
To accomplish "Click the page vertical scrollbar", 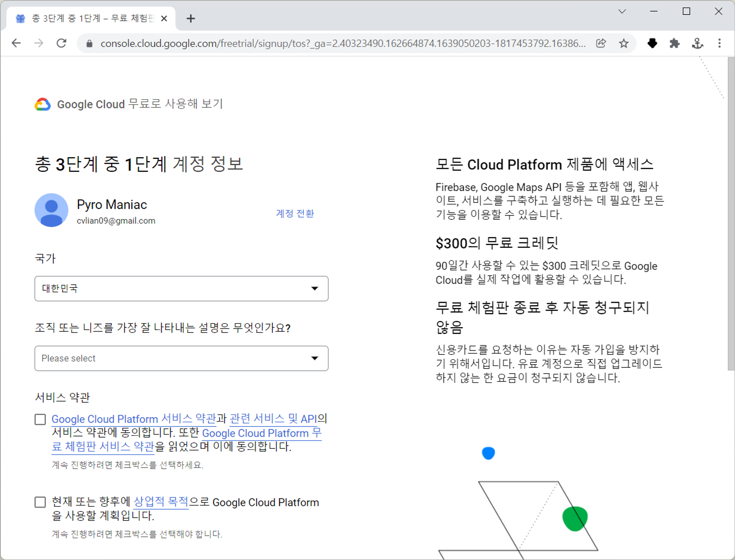I will tap(731, 214).
